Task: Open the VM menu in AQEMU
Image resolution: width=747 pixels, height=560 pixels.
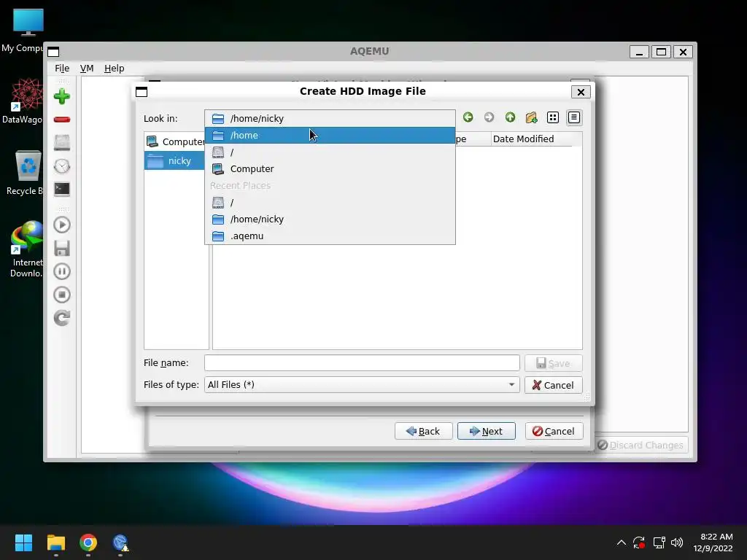Action: pyautogui.click(x=87, y=68)
